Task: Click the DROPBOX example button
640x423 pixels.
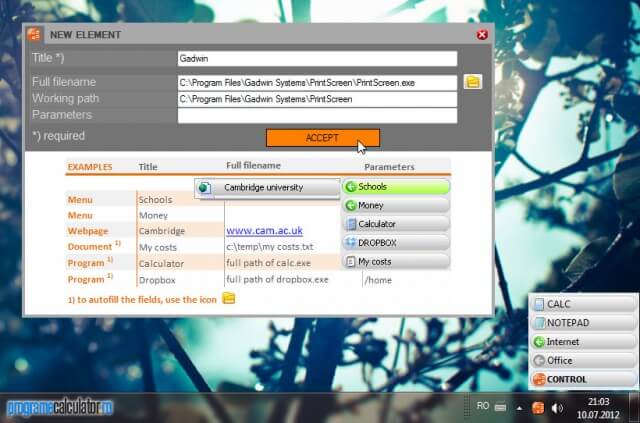Action: [396, 243]
